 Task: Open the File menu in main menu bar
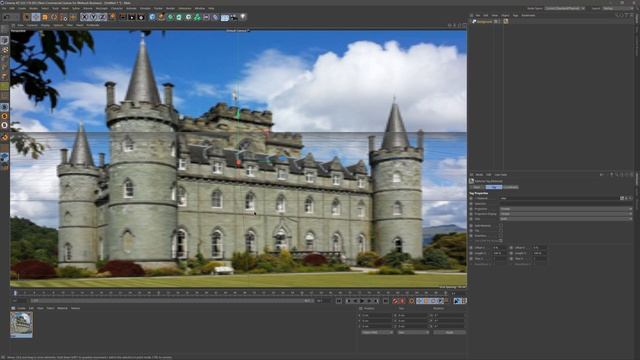(3, 8)
